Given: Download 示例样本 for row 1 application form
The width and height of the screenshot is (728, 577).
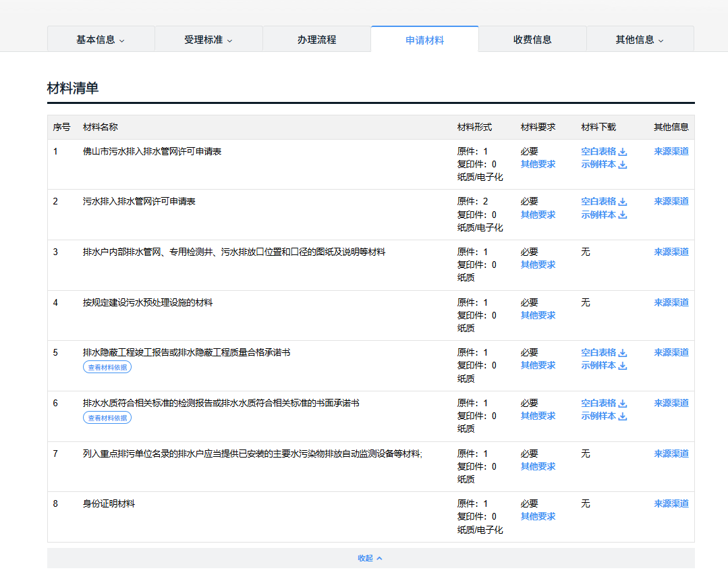Looking at the screenshot, I should (x=604, y=165).
